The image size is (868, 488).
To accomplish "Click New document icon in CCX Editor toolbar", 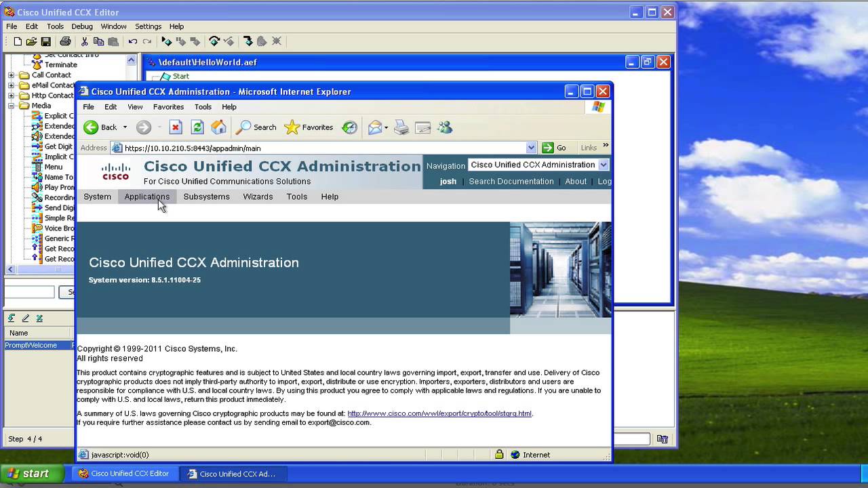I will tap(18, 41).
